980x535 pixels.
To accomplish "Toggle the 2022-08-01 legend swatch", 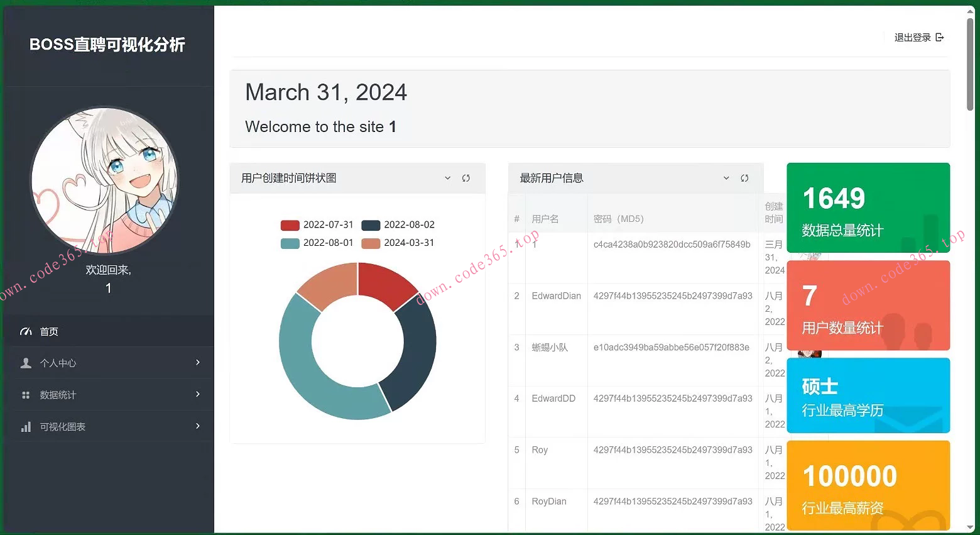I will point(290,243).
